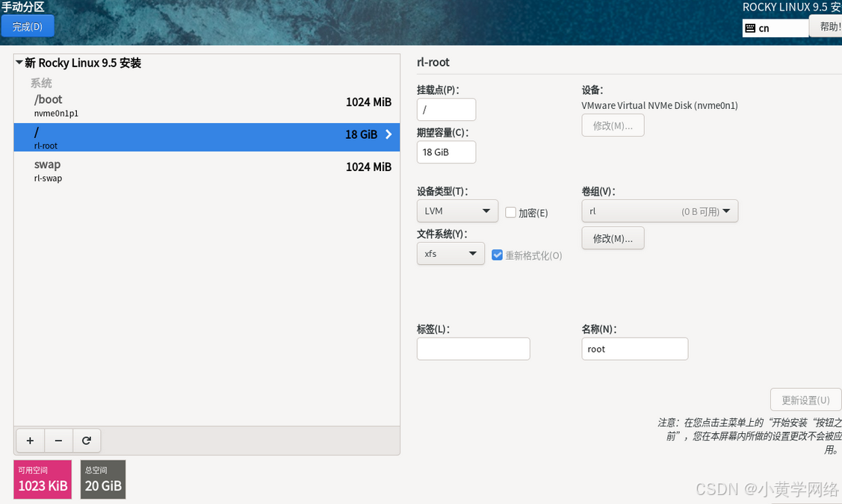The width and height of the screenshot is (842, 504).
Task: Select the /boot nvme0n1p1 partition row
Action: 207,105
